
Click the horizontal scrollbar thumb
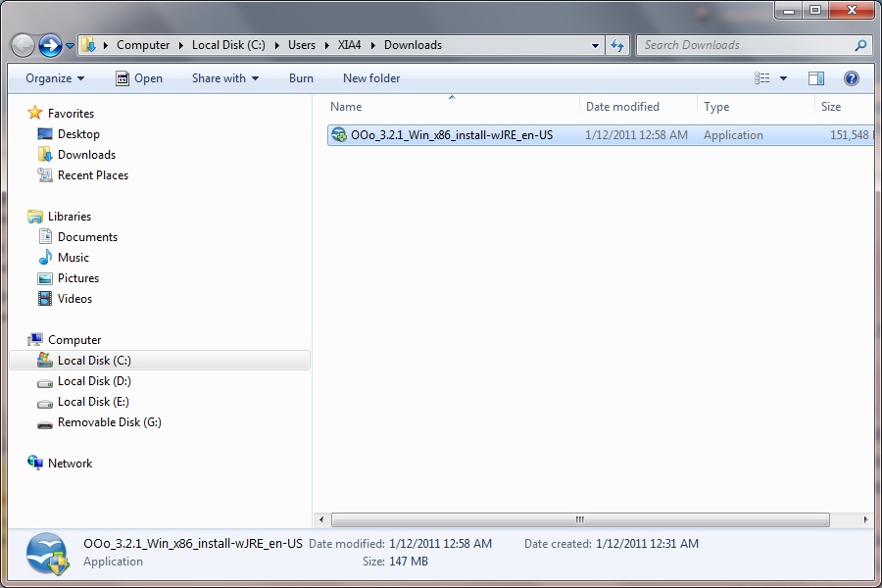[x=580, y=520]
